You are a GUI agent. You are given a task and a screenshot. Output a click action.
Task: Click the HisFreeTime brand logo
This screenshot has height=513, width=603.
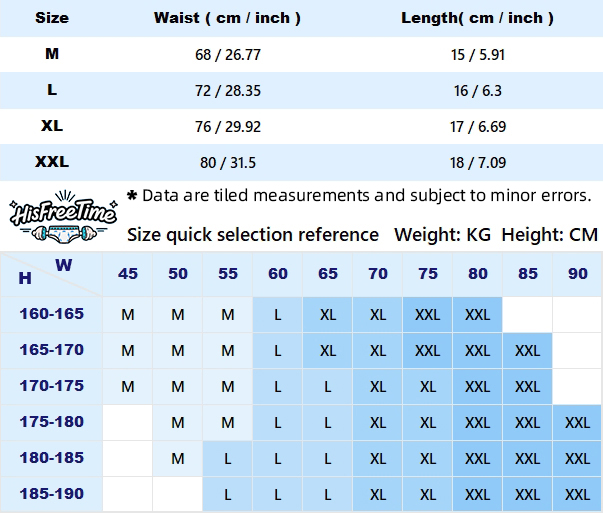63,217
